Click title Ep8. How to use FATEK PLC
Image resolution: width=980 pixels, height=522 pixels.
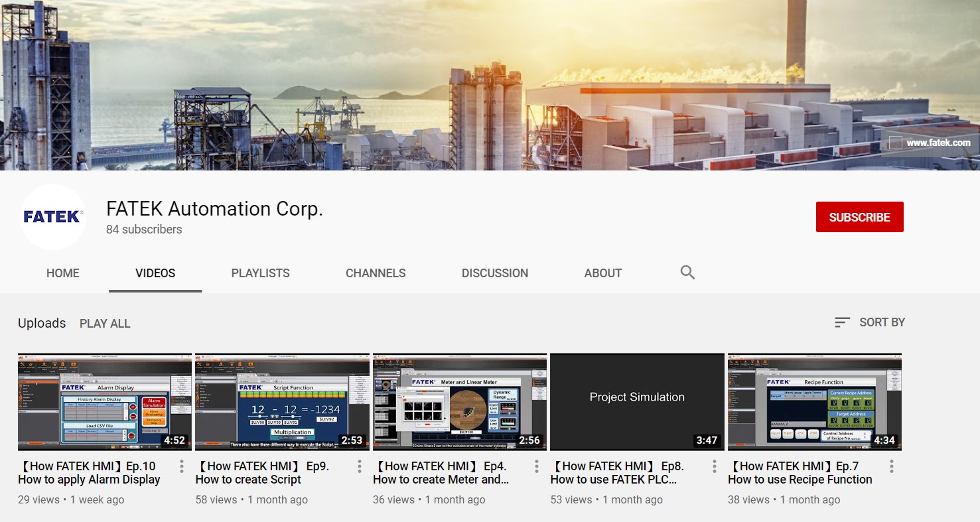tap(617, 473)
